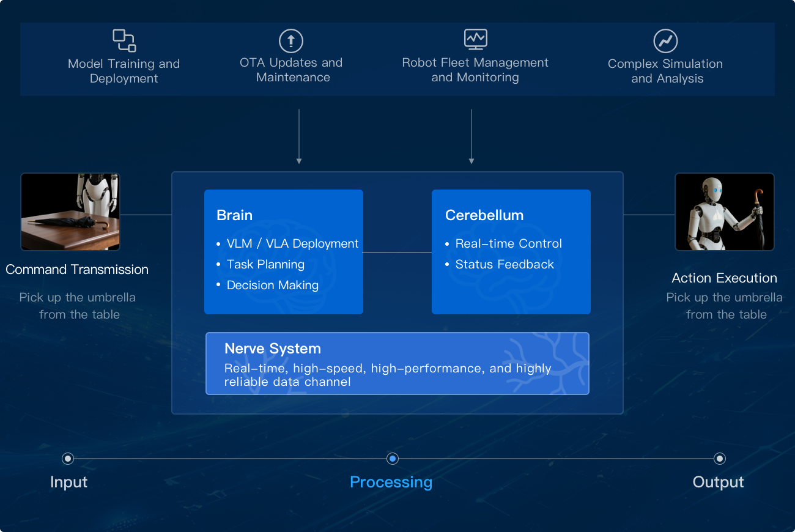The height and width of the screenshot is (532, 795).
Task: Click the Status Feedback bullet item
Action: tap(505, 264)
